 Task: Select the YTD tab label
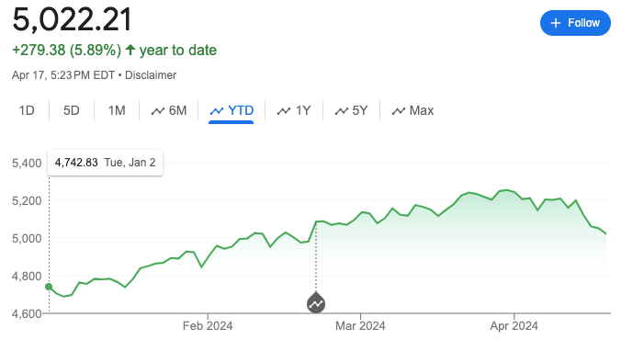point(241,110)
